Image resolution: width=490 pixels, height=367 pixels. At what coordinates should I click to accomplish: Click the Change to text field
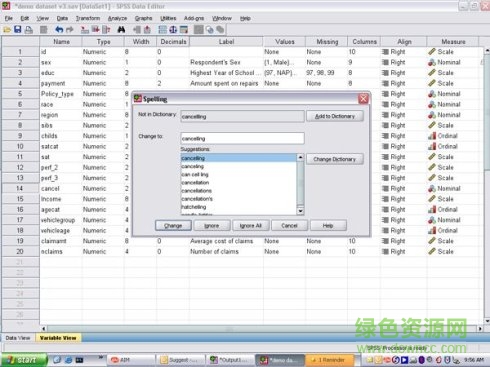tap(242, 138)
